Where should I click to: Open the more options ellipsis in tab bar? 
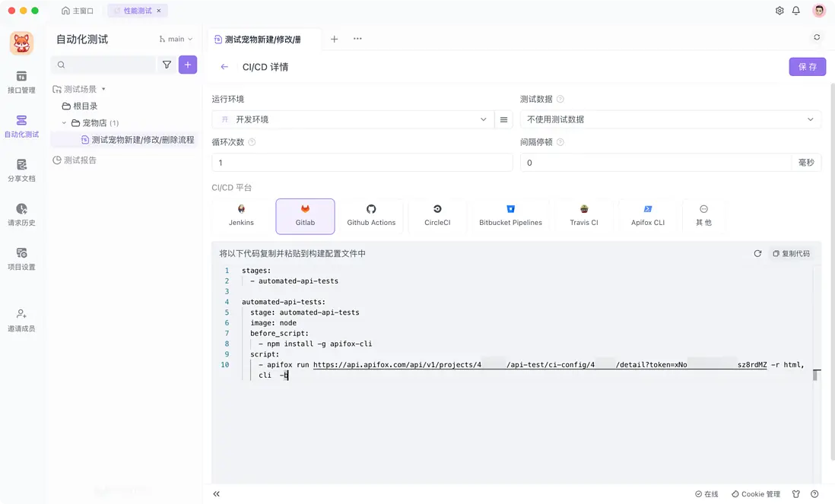[357, 39]
